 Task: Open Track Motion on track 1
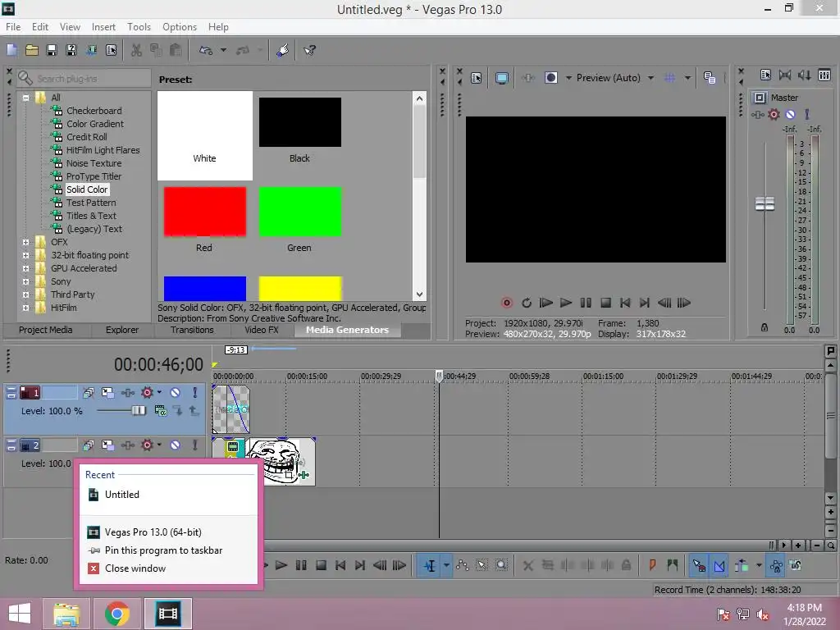(107, 393)
